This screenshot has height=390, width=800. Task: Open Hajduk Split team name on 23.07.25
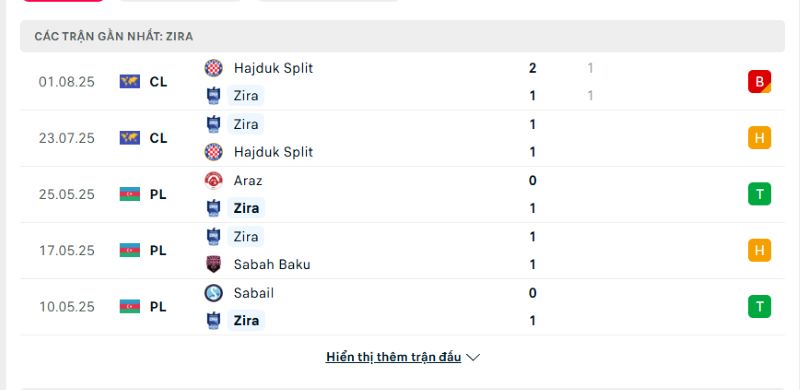click(273, 152)
